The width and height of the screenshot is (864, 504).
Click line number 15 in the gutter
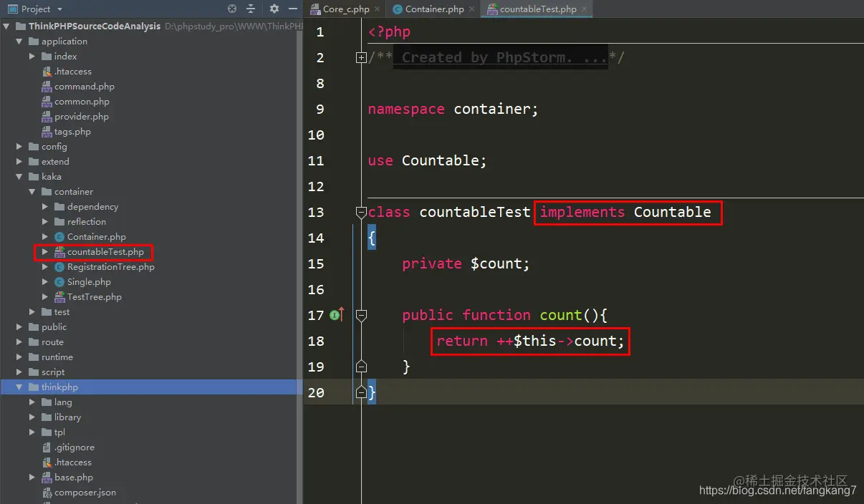(316, 263)
